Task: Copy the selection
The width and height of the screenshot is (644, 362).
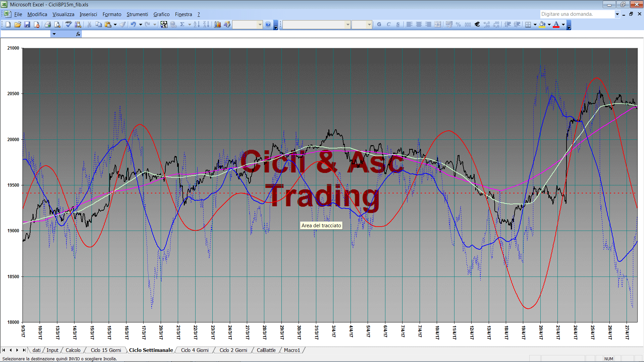Action: tap(99, 24)
